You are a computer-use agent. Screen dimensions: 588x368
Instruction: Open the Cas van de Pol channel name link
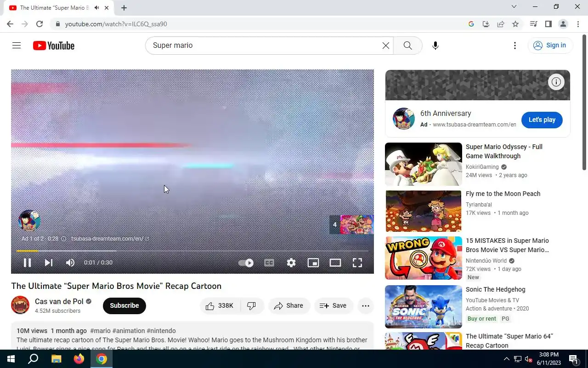tap(59, 302)
